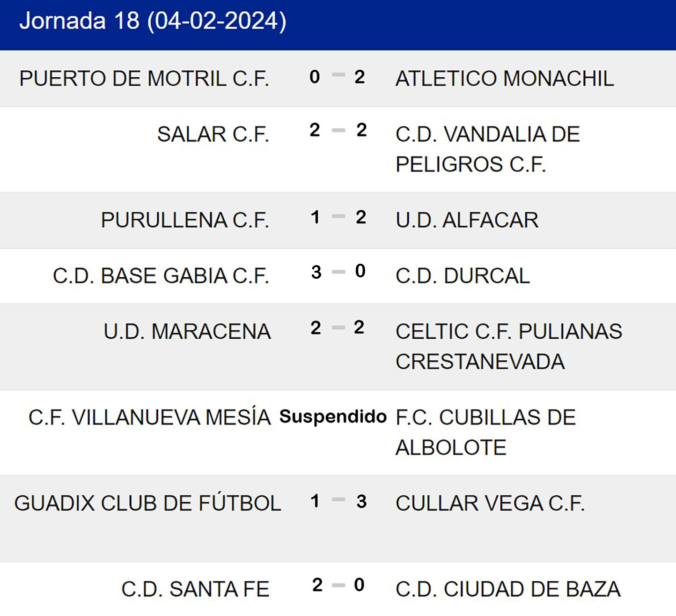The width and height of the screenshot is (676, 616).
Task: Click the 1 - 3 Guadix match score
Action: 338,501
